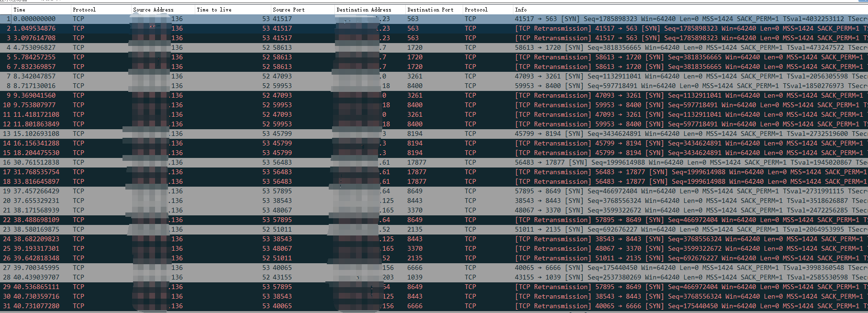Click the Info column header
Viewport: 868px width, 313px height.
tap(521, 10)
